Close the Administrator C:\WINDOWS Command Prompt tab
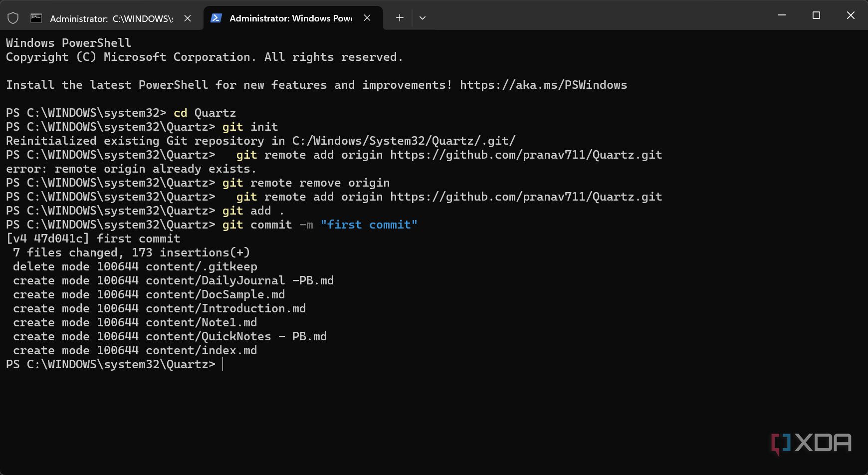The image size is (868, 475). click(x=188, y=18)
